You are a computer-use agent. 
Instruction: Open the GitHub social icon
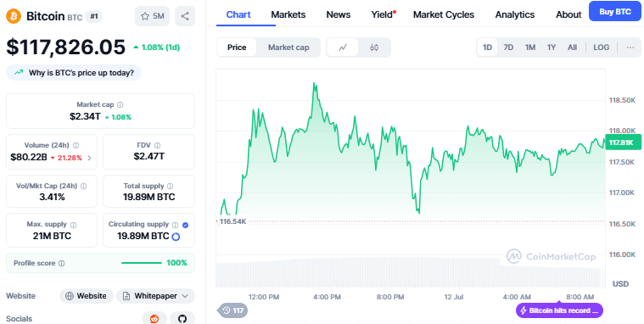tap(182, 318)
